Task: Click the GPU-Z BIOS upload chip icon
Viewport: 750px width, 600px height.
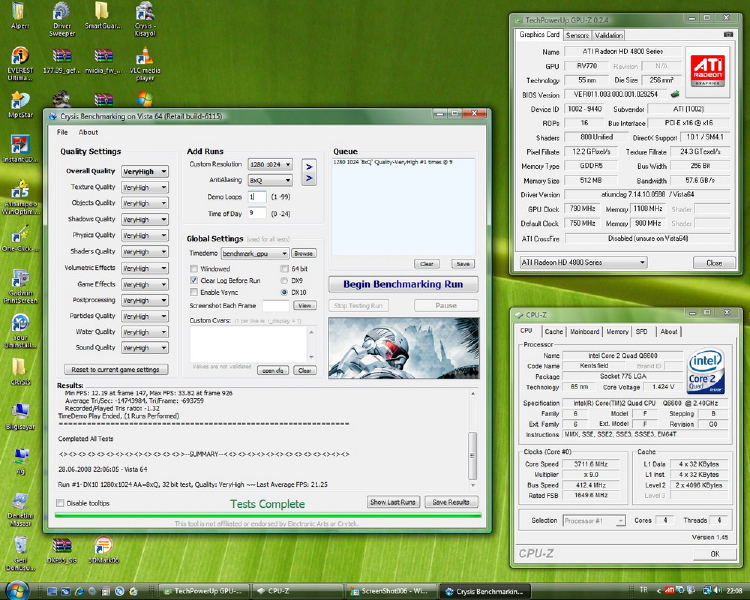Action: point(675,94)
